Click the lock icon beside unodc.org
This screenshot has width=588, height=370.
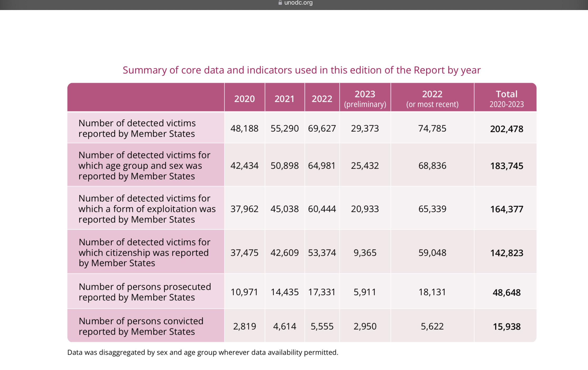[280, 3]
